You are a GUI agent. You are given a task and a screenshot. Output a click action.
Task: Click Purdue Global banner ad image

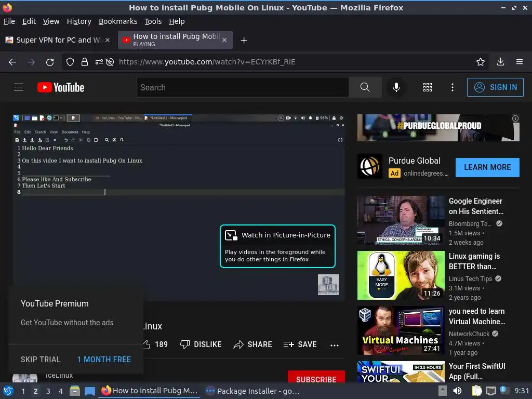point(438,128)
